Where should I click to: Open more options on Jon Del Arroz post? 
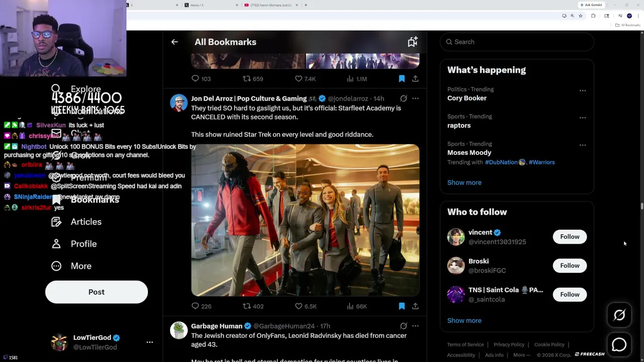[x=415, y=99]
